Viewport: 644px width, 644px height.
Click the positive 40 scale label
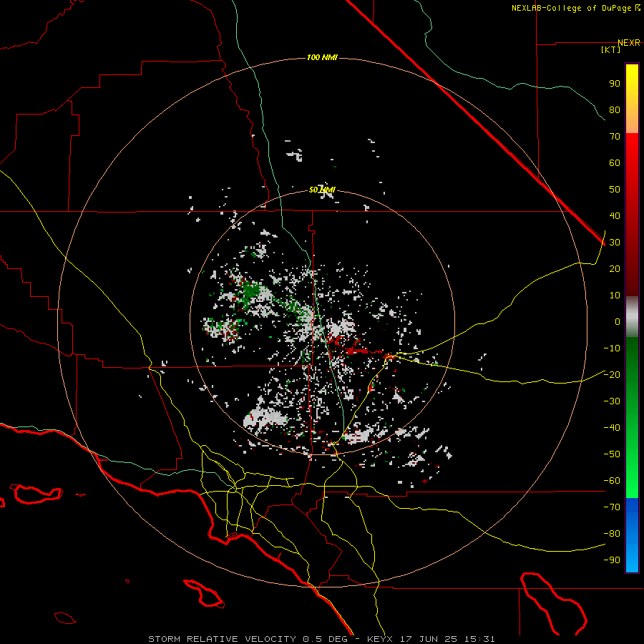click(x=615, y=215)
